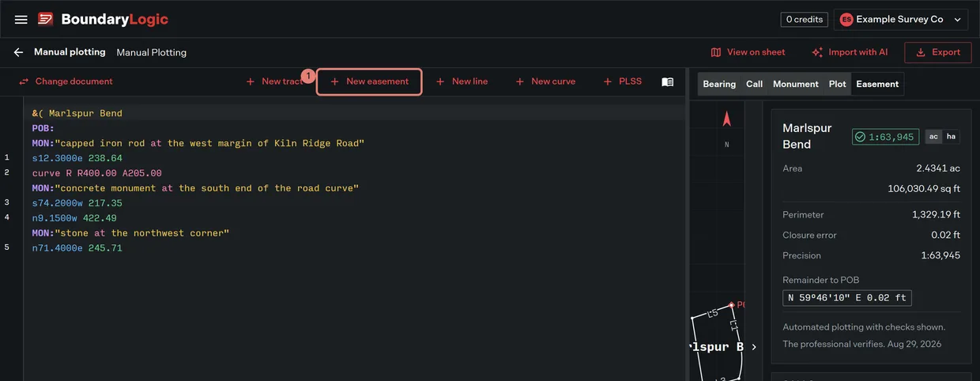Click the 106,030.49 sq ft value
Image resolution: width=980 pixels, height=381 pixels.
click(x=924, y=189)
